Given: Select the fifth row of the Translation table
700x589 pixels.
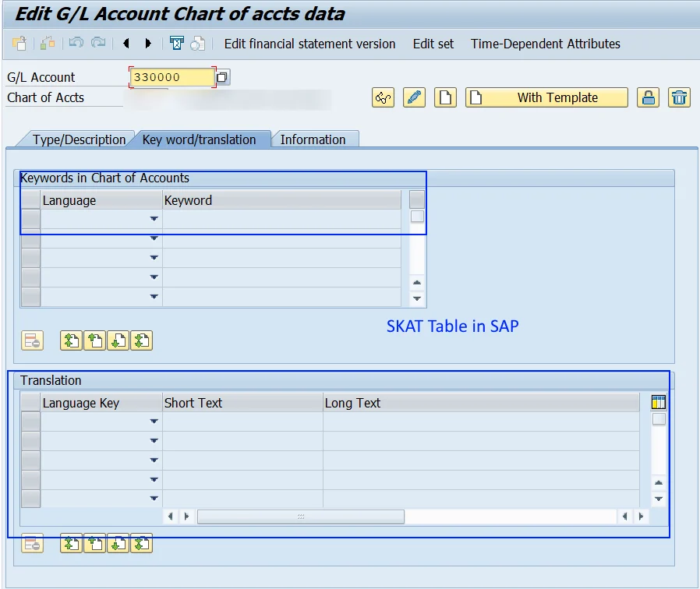Looking at the screenshot, I should click(31, 499).
